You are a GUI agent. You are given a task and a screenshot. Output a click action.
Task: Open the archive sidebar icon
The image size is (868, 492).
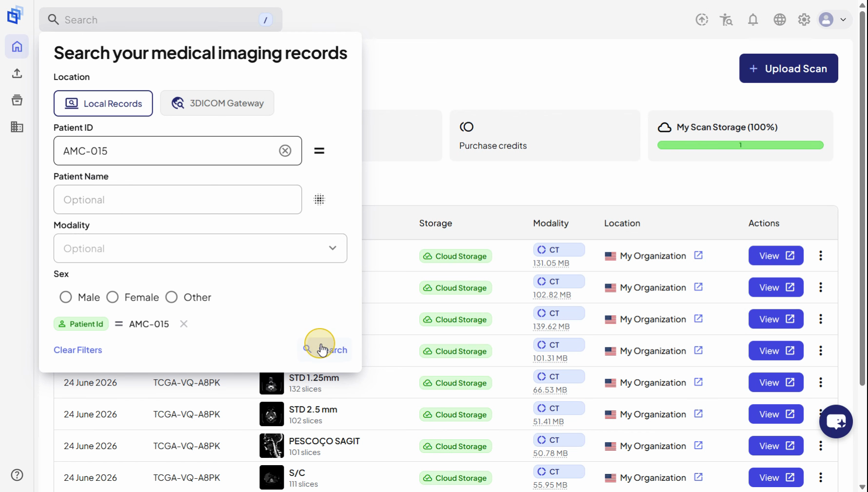coord(17,100)
